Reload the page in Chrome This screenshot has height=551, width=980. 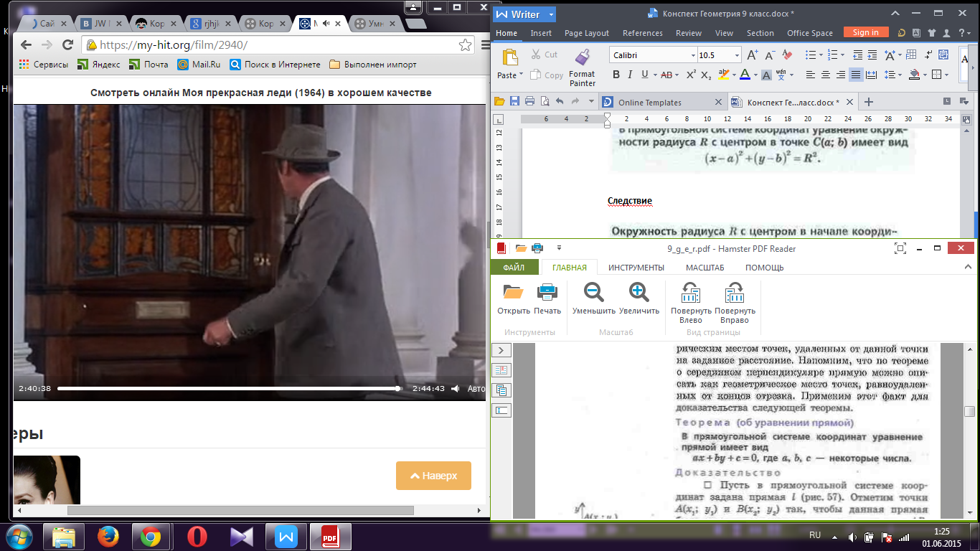pos(68,44)
